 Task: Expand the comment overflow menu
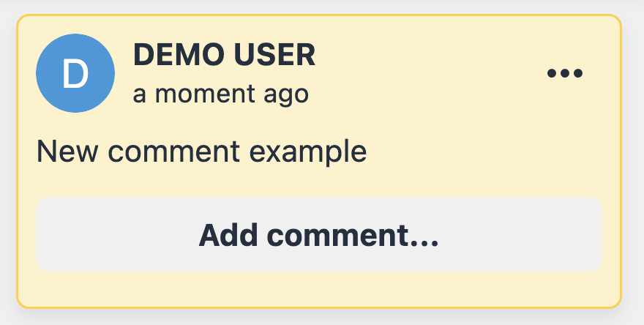click(x=565, y=73)
